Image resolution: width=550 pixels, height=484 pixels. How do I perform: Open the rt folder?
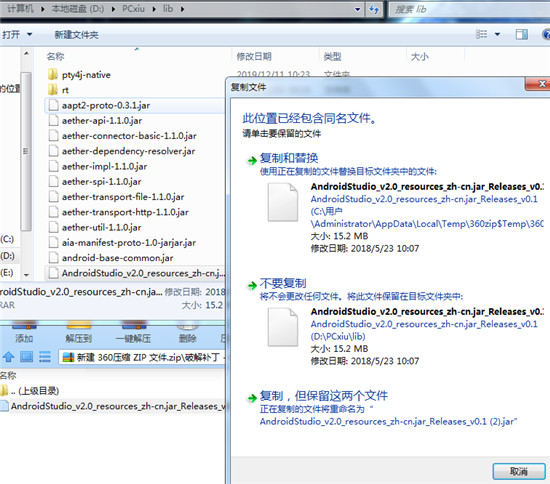[x=65, y=90]
